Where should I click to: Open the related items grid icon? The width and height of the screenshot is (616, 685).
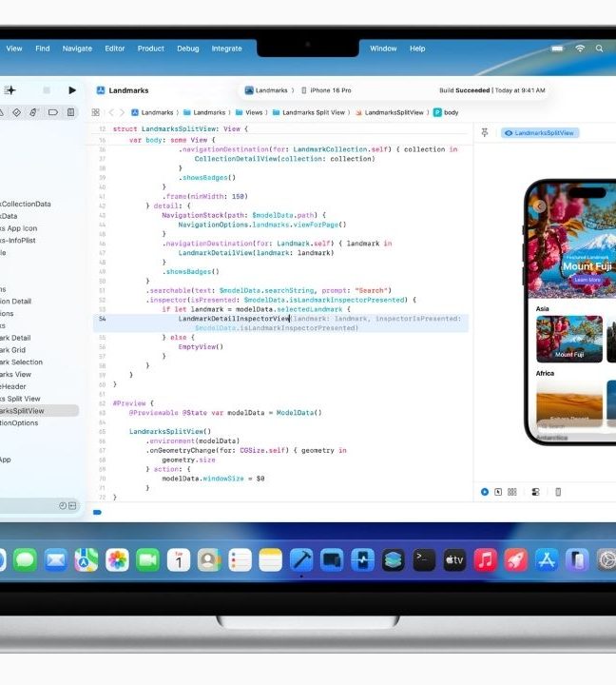96,112
